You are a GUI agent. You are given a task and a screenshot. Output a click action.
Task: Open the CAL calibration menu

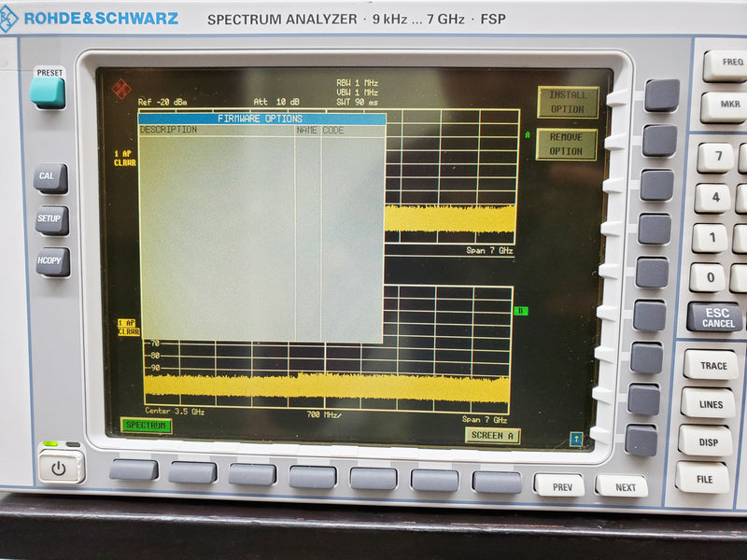coord(52,176)
